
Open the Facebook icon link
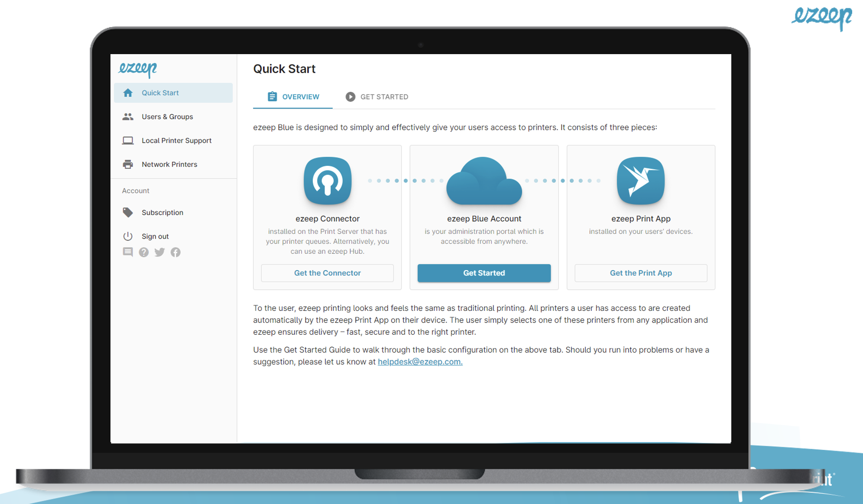click(x=175, y=252)
